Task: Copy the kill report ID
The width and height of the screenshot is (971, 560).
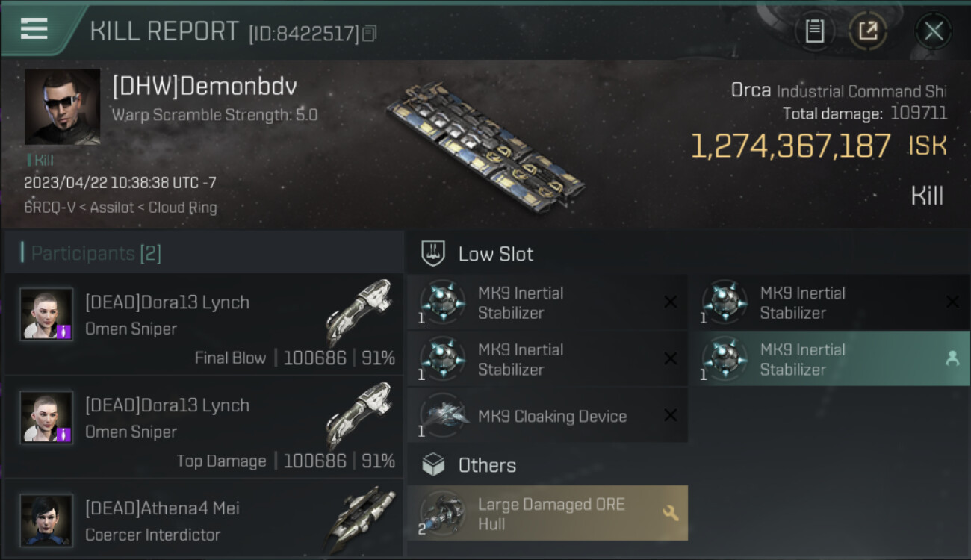Action: (370, 34)
